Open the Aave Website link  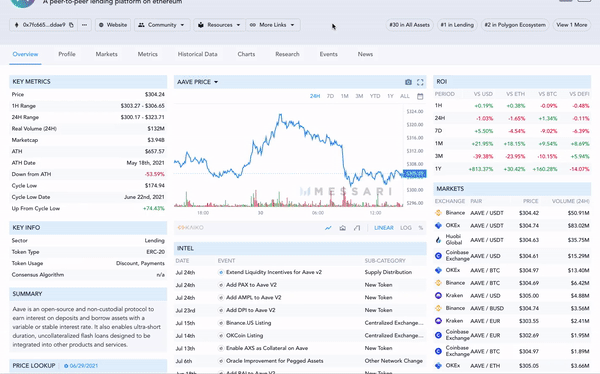point(113,25)
